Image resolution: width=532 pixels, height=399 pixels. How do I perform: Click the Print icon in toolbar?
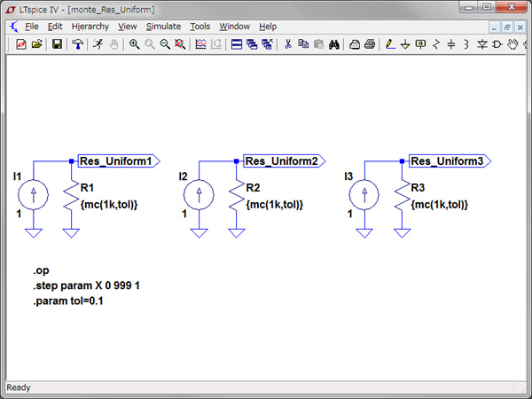(x=369, y=44)
